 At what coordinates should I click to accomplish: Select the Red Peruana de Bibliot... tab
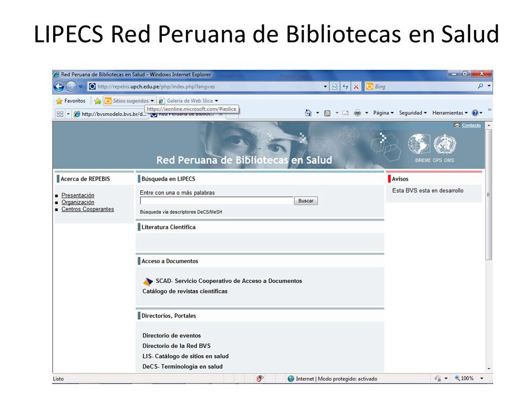point(187,115)
